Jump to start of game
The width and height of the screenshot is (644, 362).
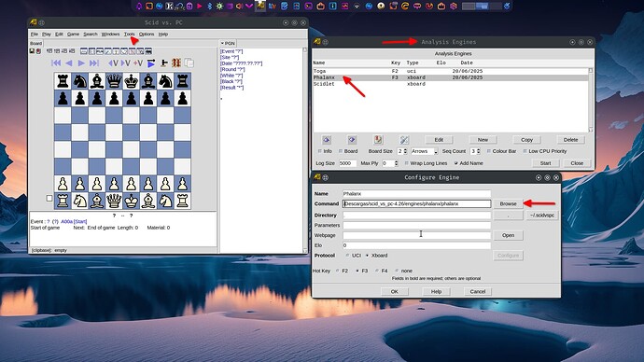pyautogui.click(x=56, y=63)
